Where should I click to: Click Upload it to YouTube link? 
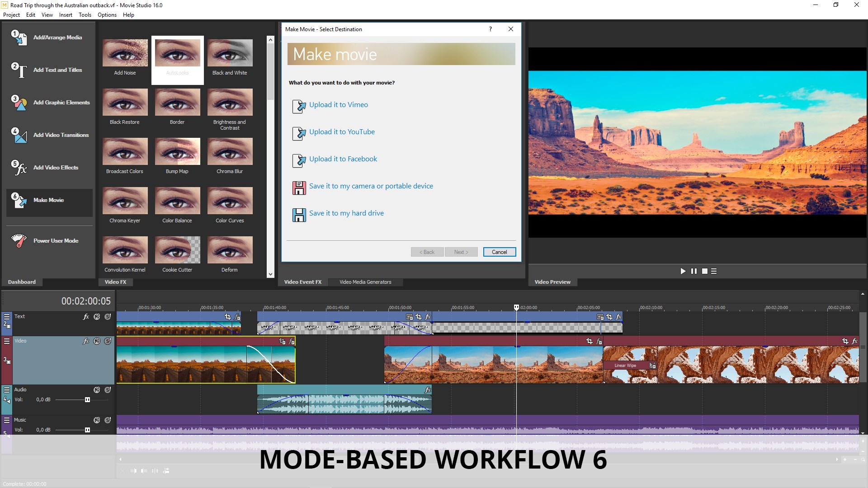pyautogui.click(x=342, y=132)
